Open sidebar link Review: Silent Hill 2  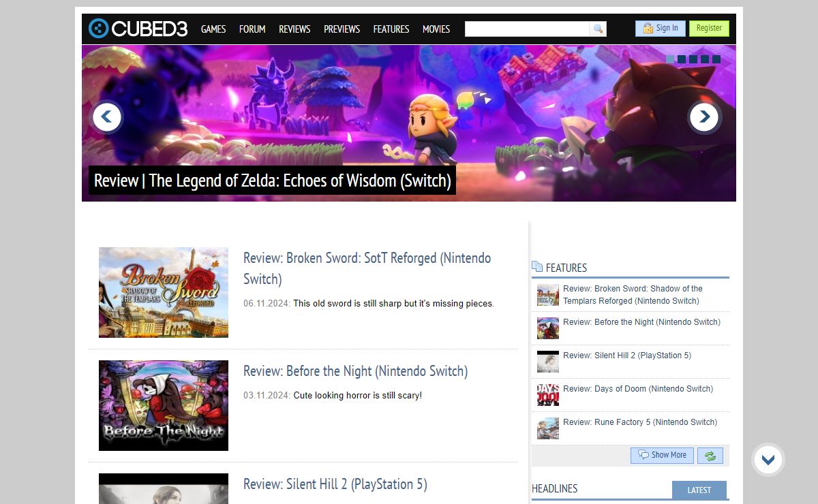627,356
